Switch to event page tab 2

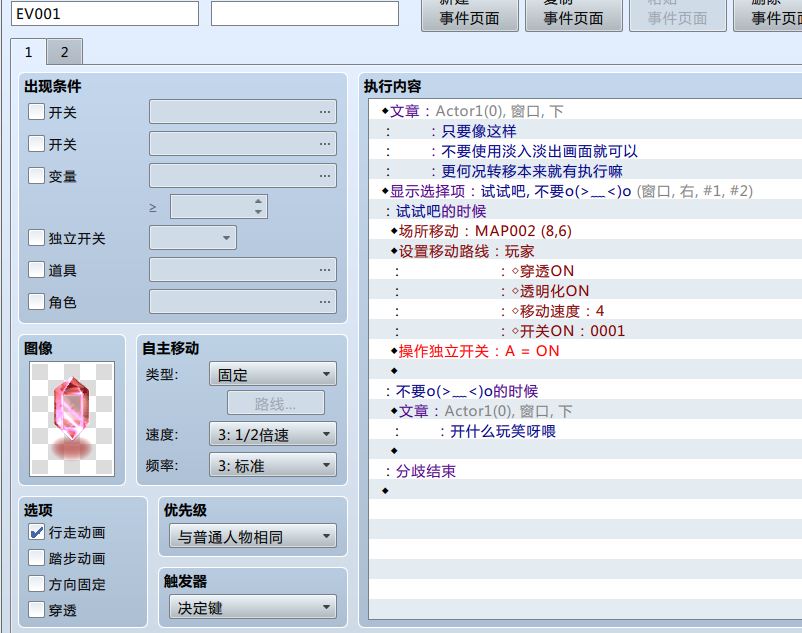click(x=64, y=52)
